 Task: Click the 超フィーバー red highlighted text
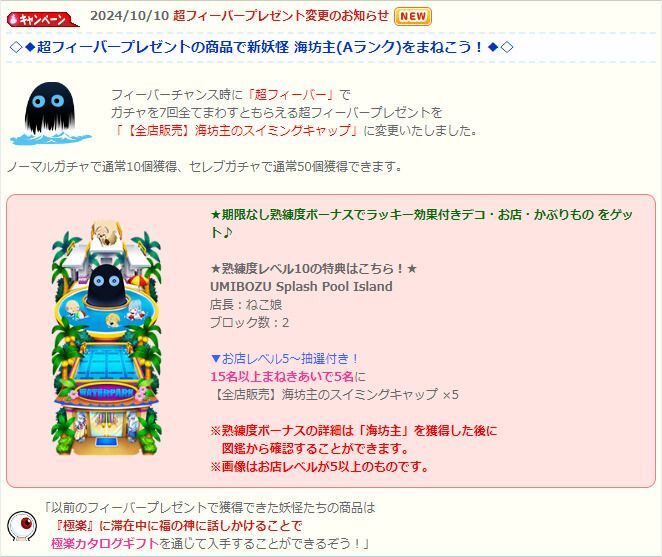tap(291, 95)
